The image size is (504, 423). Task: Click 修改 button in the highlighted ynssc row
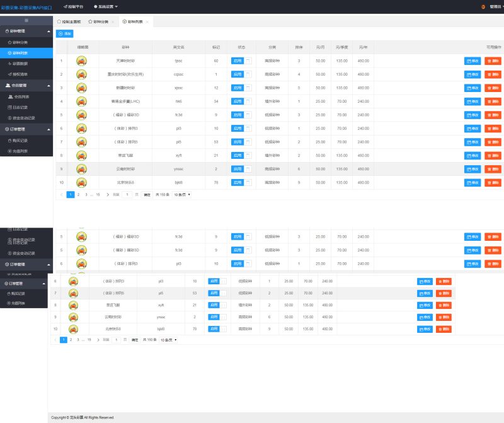click(472, 169)
